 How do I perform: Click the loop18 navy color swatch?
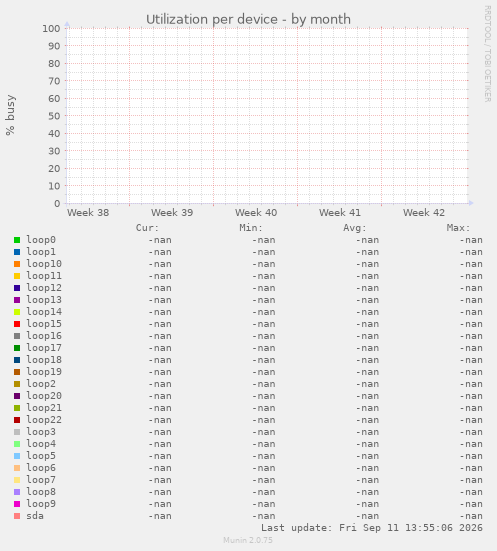point(17,360)
